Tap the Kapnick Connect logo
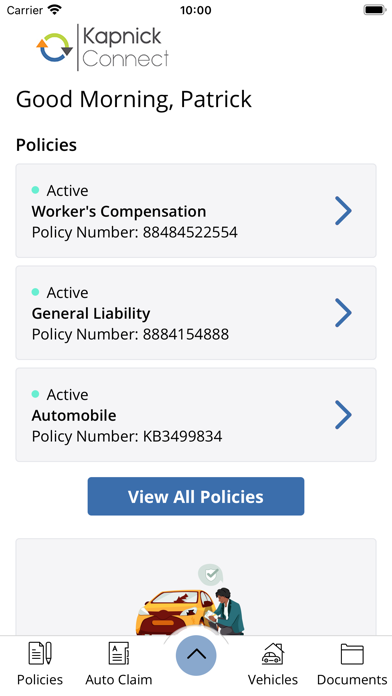392x696 pixels. [103, 47]
